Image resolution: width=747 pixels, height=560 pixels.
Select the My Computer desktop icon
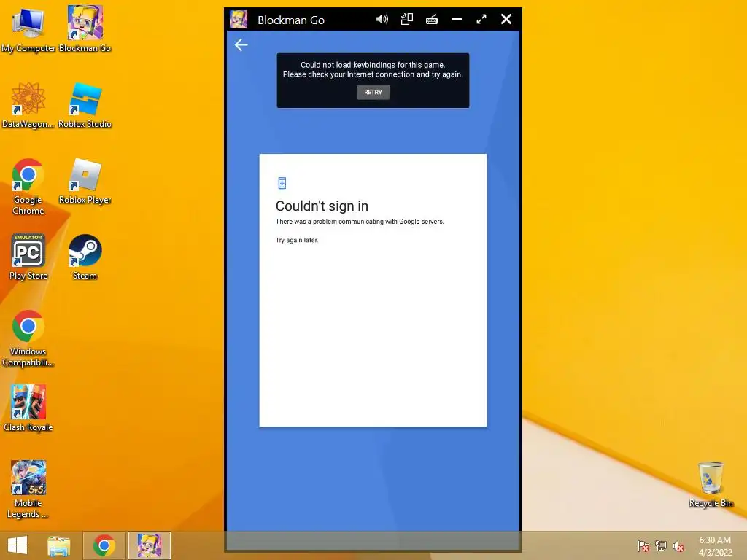28,29
